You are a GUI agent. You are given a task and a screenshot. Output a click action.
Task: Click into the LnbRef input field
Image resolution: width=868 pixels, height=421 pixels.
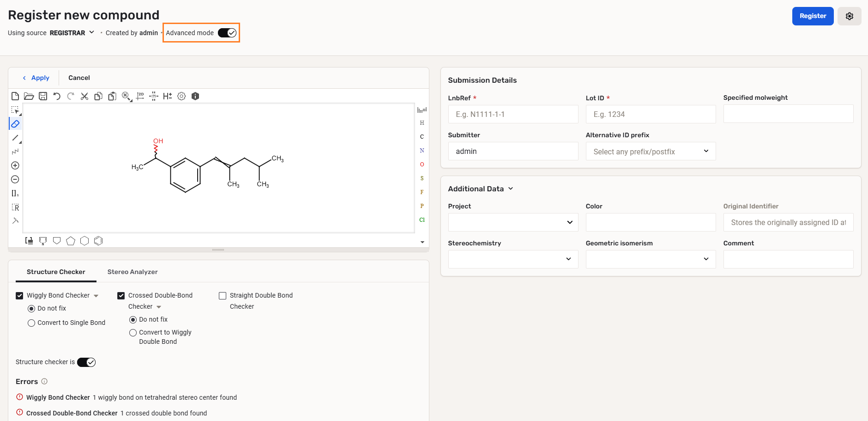point(512,114)
